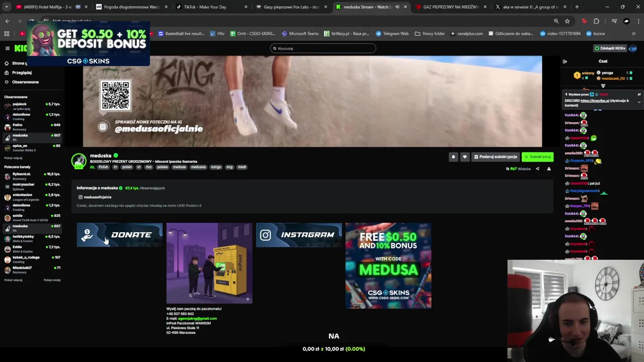644x362 pixels.
Task: Open the Kick sidebar hamburger menu
Action: (7, 48)
